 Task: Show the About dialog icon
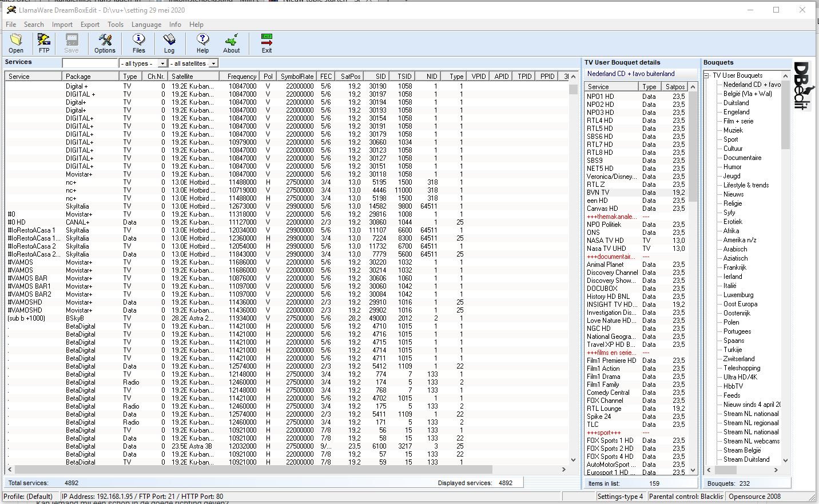(232, 43)
